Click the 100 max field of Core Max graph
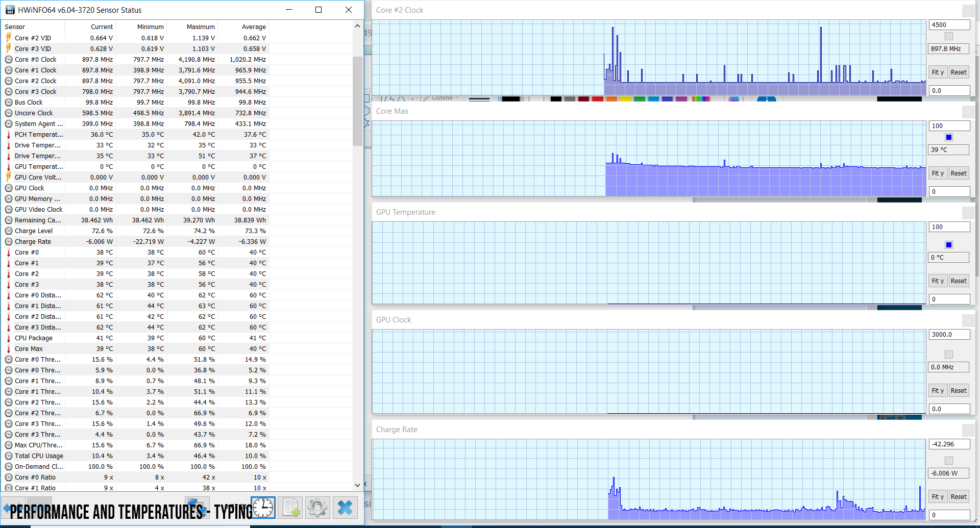This screenshot has width=980, height=528. click(949, 126)
